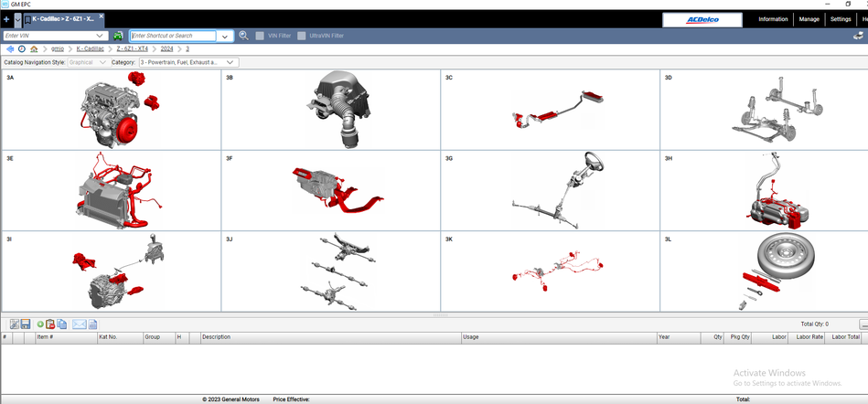Click the K - Cadillac breadcrumb link
The height and width of the screenshot is (404, 868).
click(x=91, y=48)
